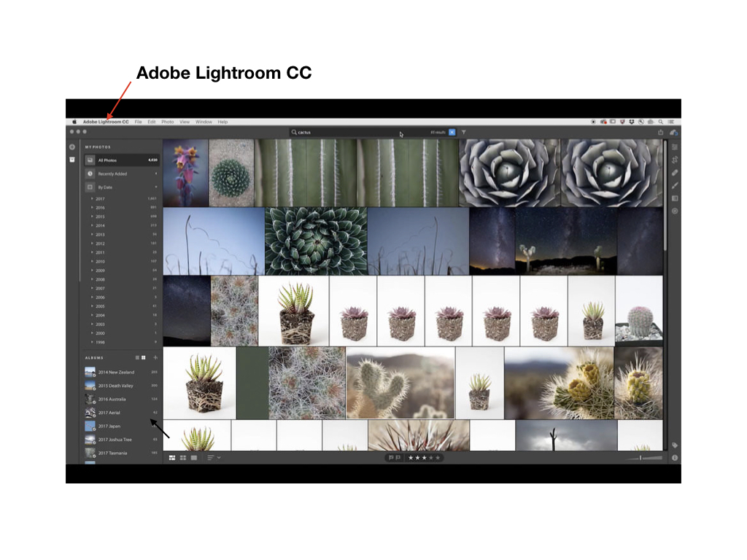Click the clock icon for Recently Added
Screen dimensions: 747x560
pos(90,174)
